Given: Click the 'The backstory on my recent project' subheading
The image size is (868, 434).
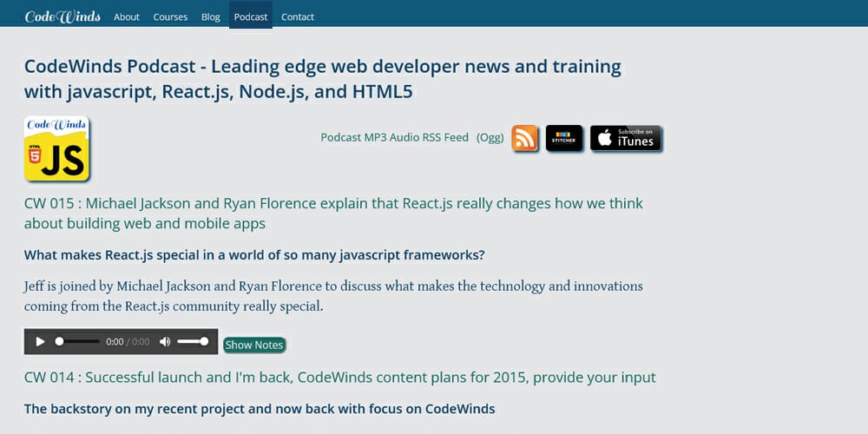Looking at the screenshot, I should 260,409.
